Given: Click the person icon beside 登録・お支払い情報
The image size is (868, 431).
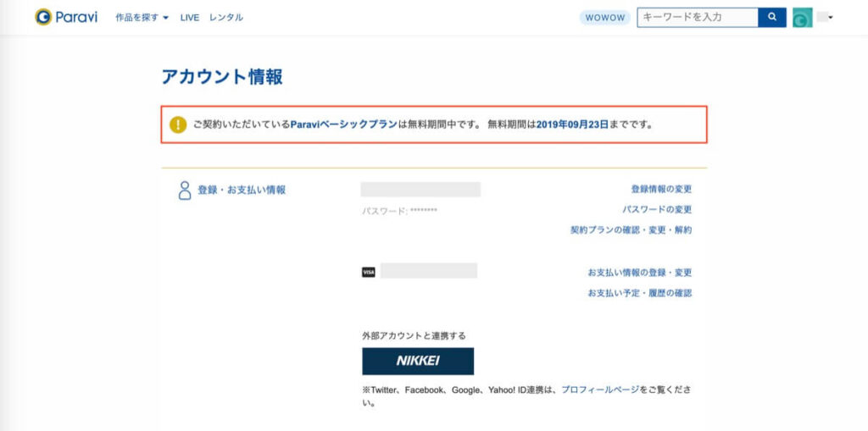Looking at the screenshot, I should (x=184, y=191).
